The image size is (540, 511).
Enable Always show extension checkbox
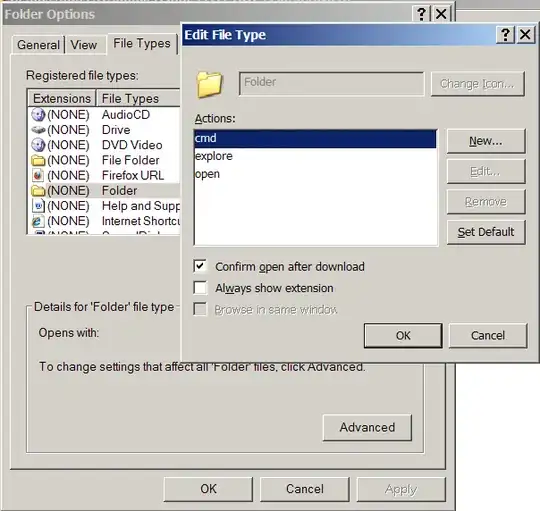(200, 288)
